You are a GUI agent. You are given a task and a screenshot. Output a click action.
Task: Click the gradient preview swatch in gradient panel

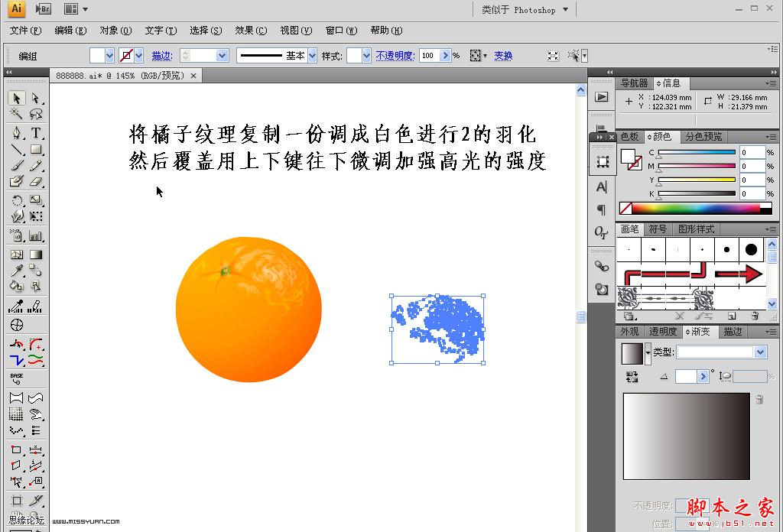tap(632, 353)
